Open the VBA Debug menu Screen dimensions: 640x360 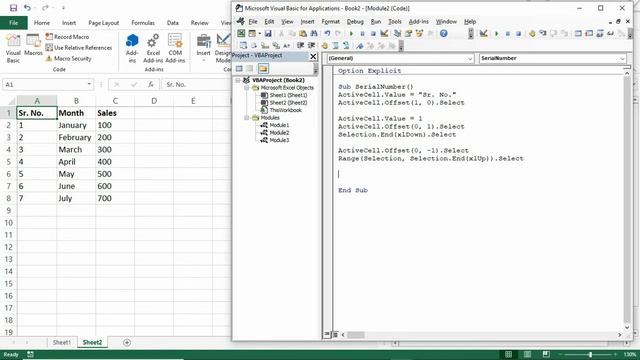[x=355, y=22]
